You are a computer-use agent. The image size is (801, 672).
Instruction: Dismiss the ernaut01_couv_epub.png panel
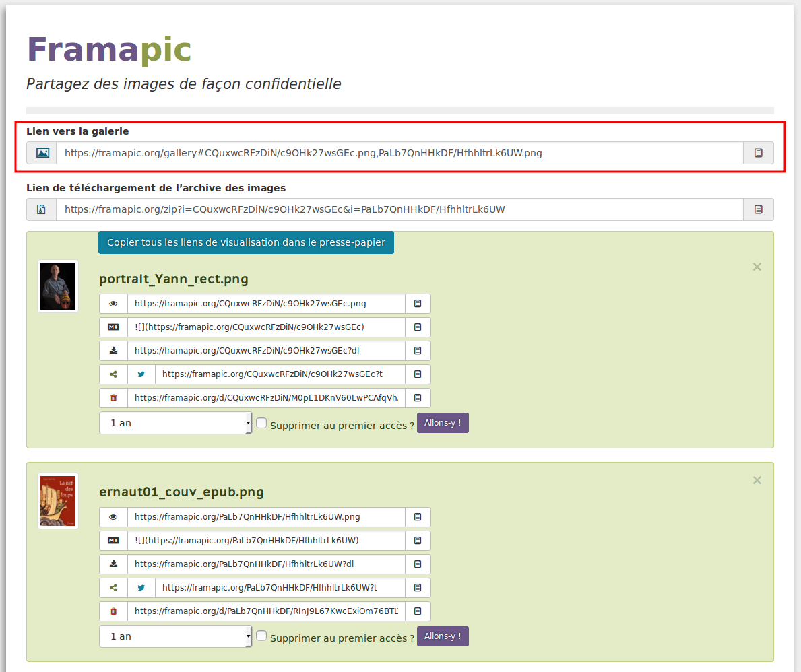click(x=757, y=480)
